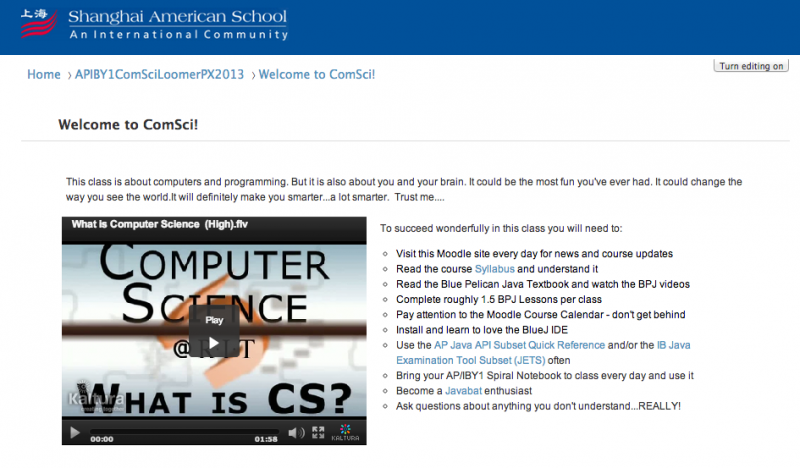Click "An International Community" tagline
Viewport: 800px width, 468px height.
(x=179, y=35)
